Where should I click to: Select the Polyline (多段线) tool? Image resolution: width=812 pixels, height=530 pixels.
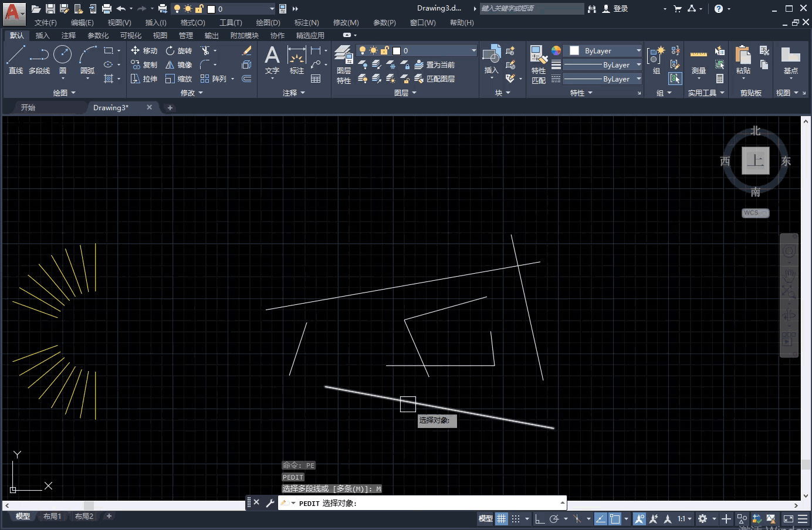pos(39,60)
